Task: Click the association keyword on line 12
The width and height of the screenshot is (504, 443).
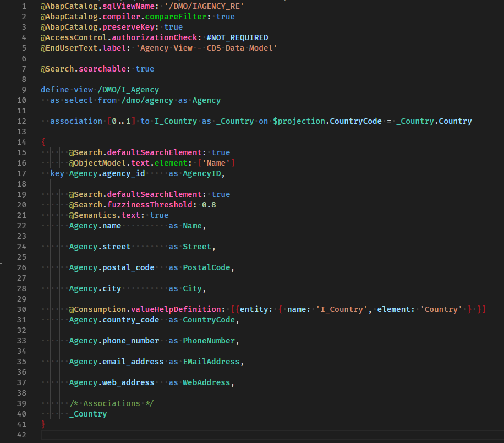Action: click(x=76, y=121)
